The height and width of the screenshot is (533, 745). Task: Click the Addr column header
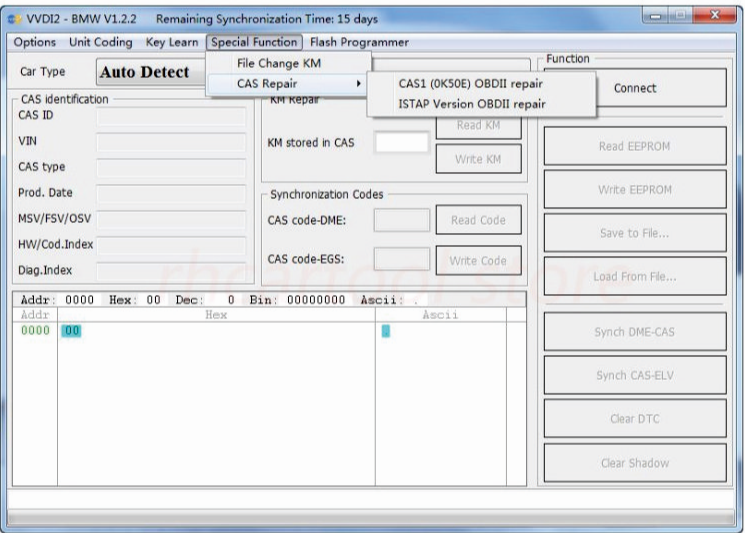click(x=35, y=314)
